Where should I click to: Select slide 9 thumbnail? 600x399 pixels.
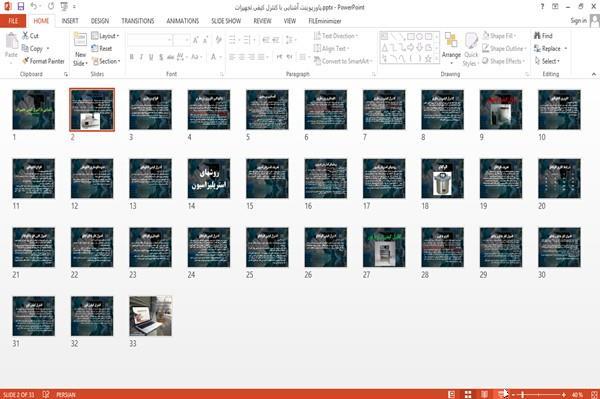pyautogui.click(x=501, y=110)
